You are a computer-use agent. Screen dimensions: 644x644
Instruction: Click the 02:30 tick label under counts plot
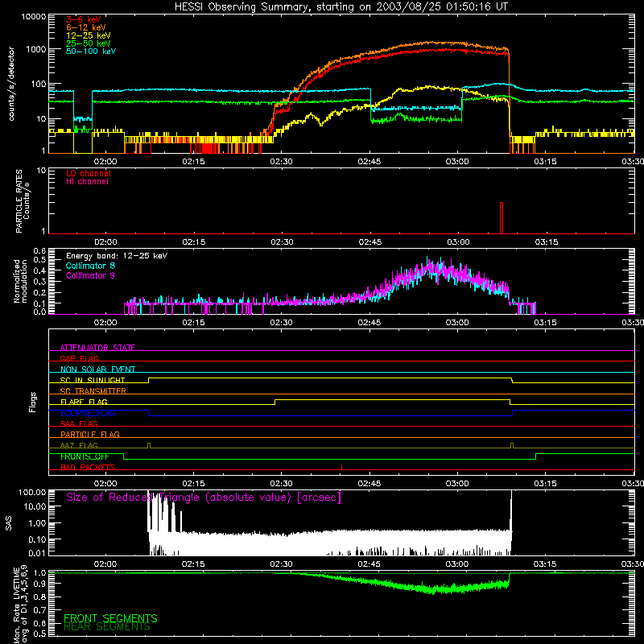point(281,162)
